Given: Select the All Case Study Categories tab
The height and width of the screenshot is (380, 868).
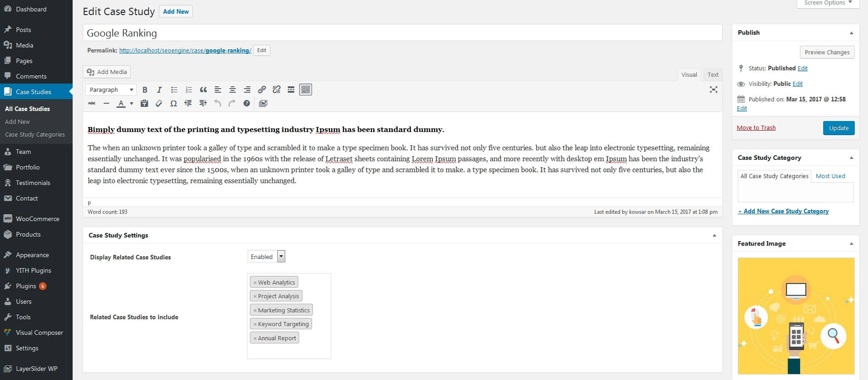Looking at the screenshot, I should point(774,176).
